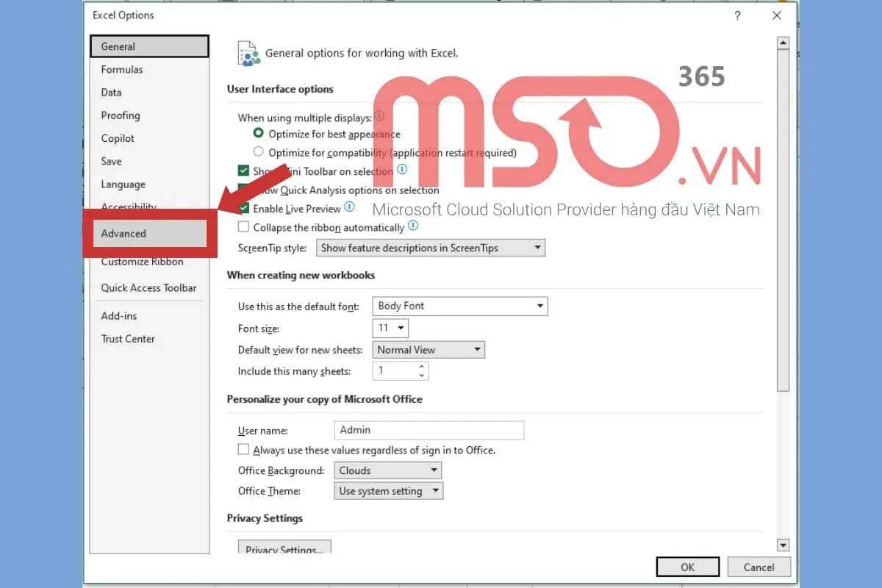Check Always use these values checkbox
The width and height of the screenshot is (882, 588).
[244, 449]
